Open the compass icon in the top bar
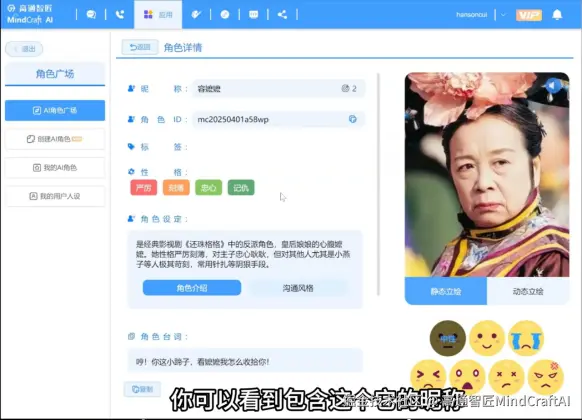This screenshot has width=582, height=420. [225, 14]
